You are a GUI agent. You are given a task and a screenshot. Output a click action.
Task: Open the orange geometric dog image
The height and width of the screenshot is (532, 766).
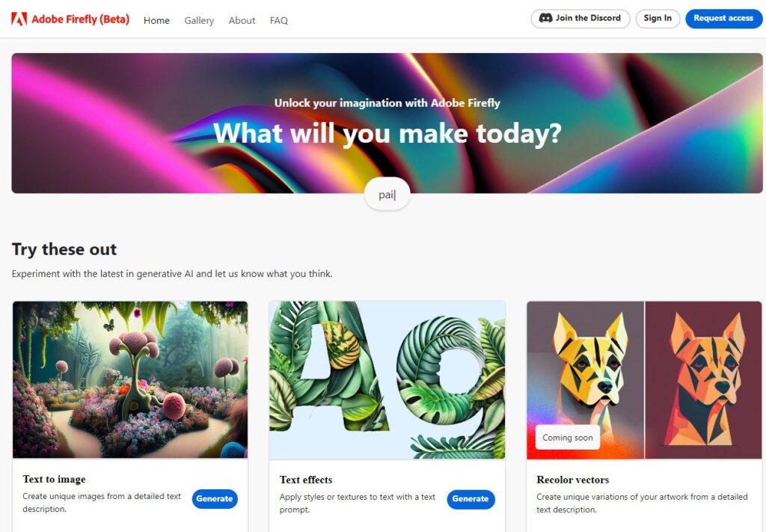[703, 380]
